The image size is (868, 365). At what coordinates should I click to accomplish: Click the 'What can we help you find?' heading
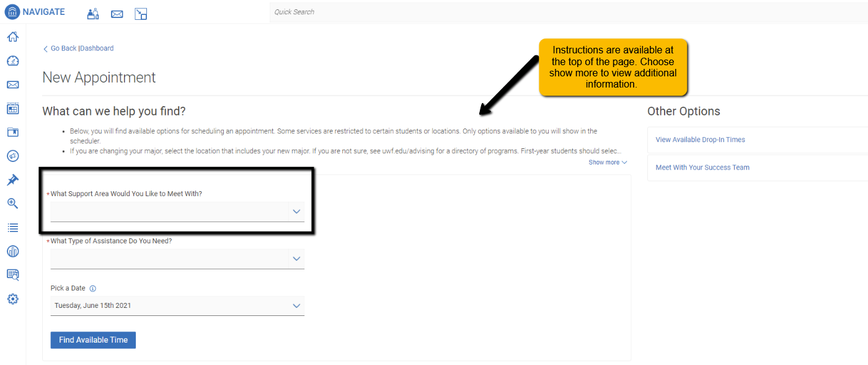pos(114,111)
